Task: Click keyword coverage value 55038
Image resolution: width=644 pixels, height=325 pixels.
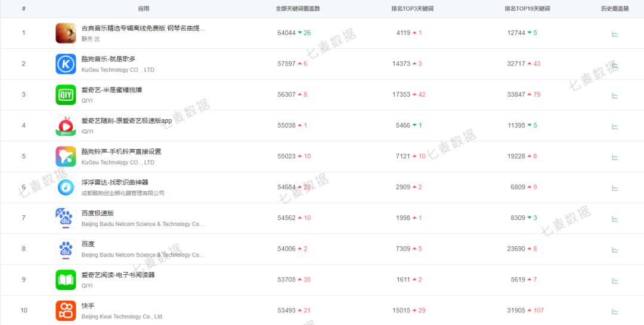Action: click(x=286, y=125)
